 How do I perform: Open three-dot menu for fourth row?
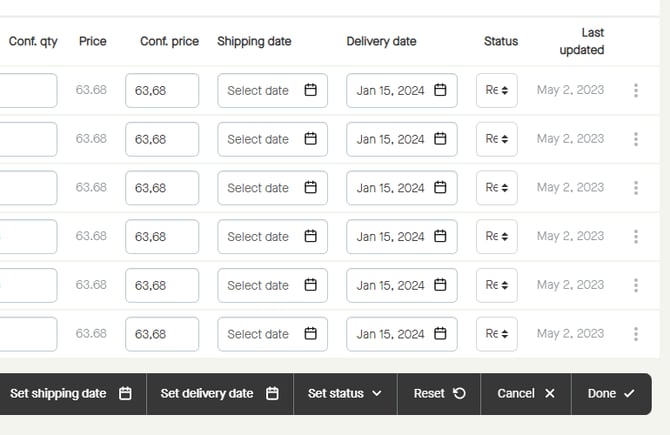click(636, 237)
